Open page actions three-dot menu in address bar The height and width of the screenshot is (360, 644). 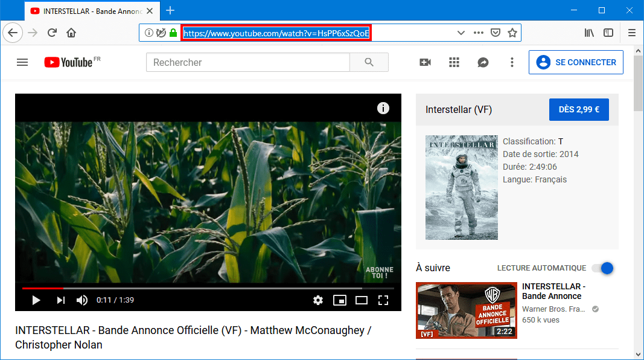pos(479,33)
